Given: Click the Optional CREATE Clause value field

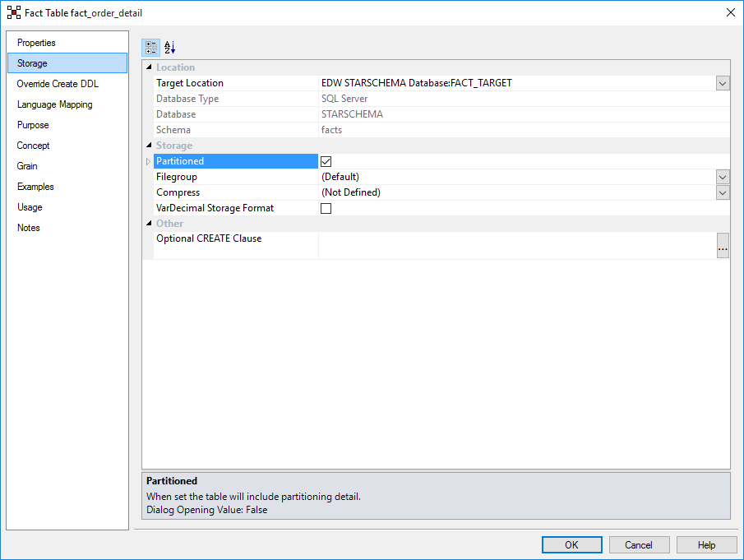Looking at the screenshot, I should tap(517, 245).
